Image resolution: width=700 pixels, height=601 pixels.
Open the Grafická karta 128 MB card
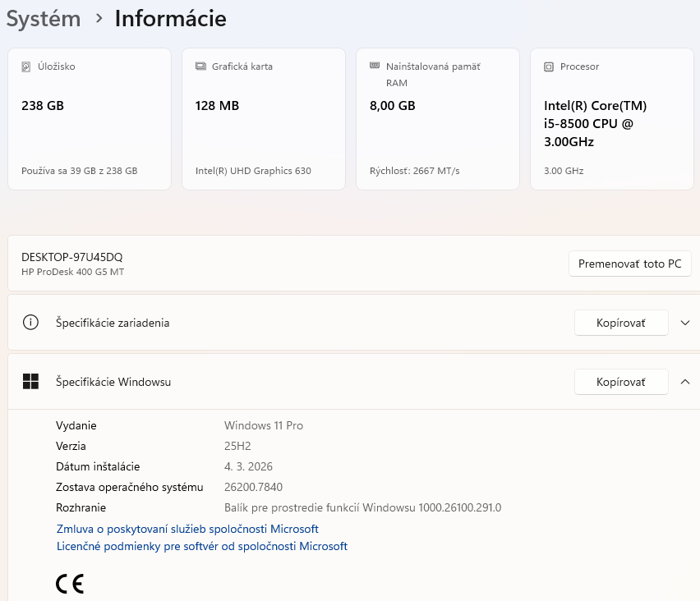pyautogui.click(x=264, y=119)
